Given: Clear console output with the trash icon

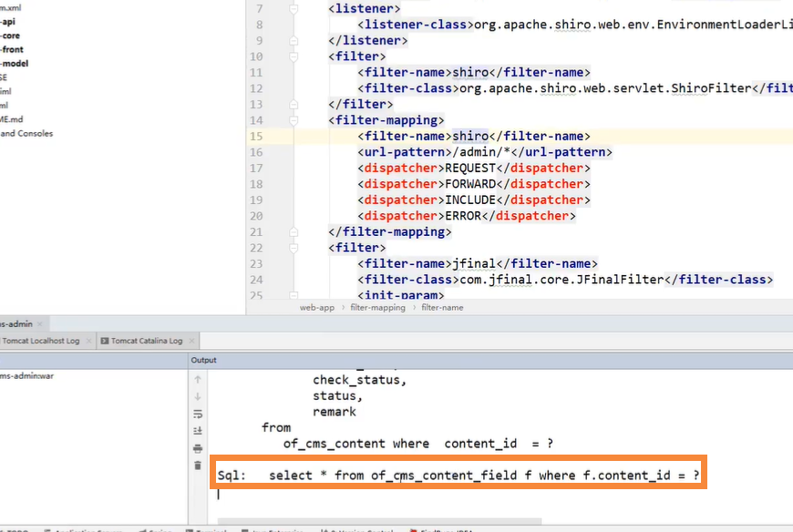Looking at the screenshot, I should click(x=198, y=465).
